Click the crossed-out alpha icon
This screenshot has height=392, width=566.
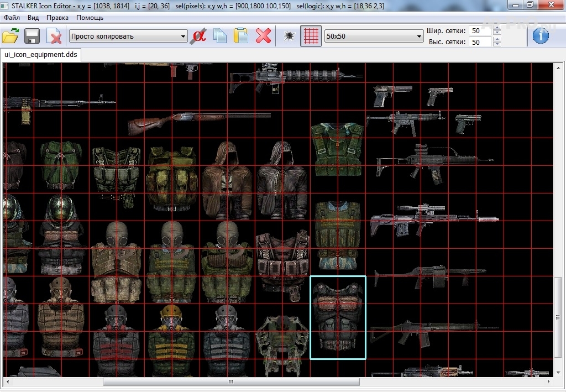pyautogui.click(x=198, y=36)
